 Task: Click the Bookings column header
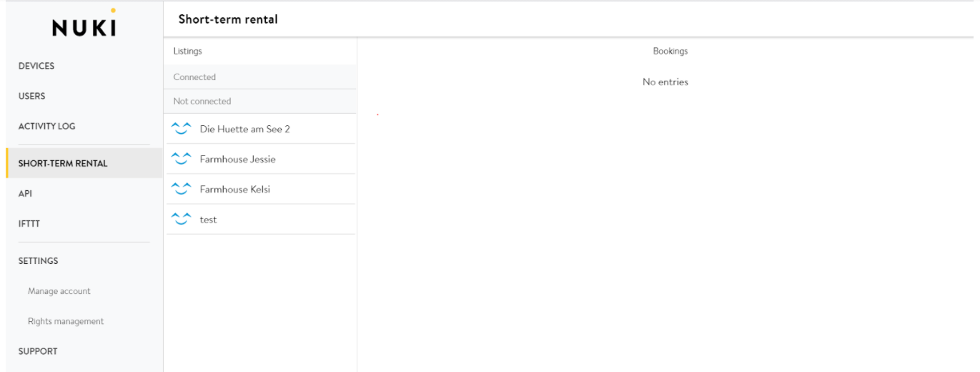tap(670, 52)
